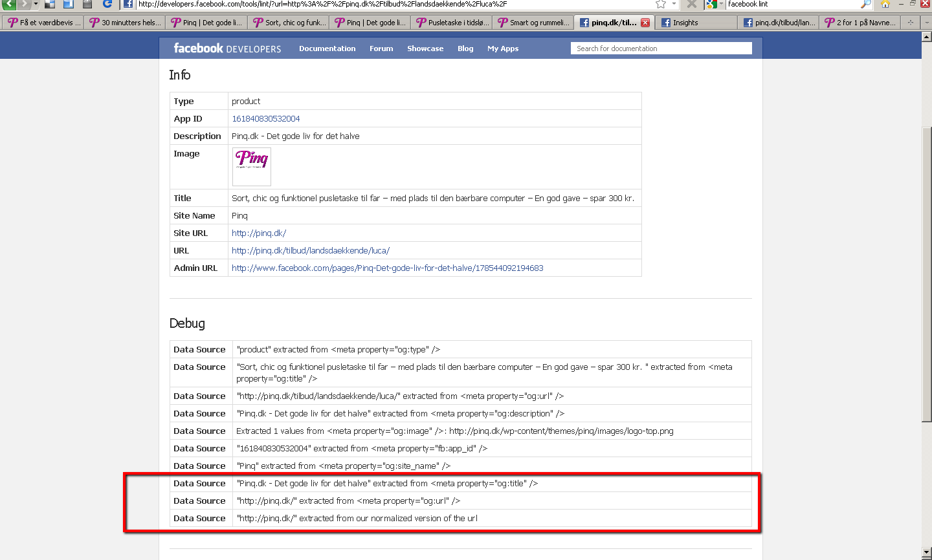Click the Site Name value 'Pinq'
The width and height of the screenshot is (932, 560).
click(x=239, y=216)
